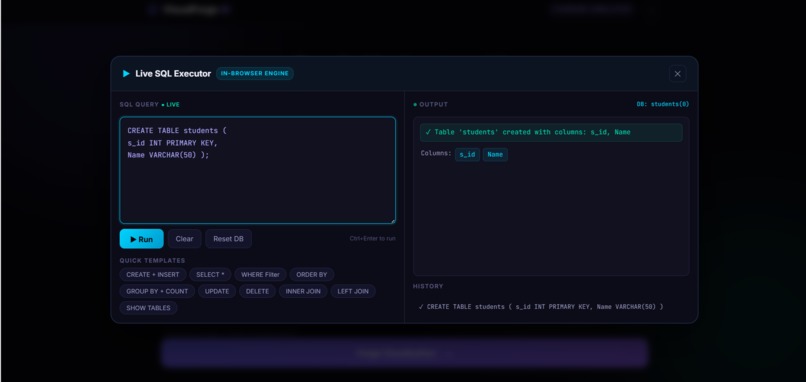This screenshot has width=806, height=382.
Task: Click the Columns: label in the output
Action: click(x=436, y=153)
